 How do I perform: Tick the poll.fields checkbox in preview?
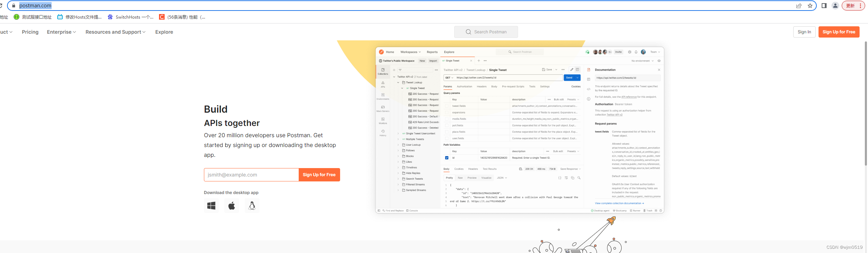pyautogui.click(x=447, y=125)
